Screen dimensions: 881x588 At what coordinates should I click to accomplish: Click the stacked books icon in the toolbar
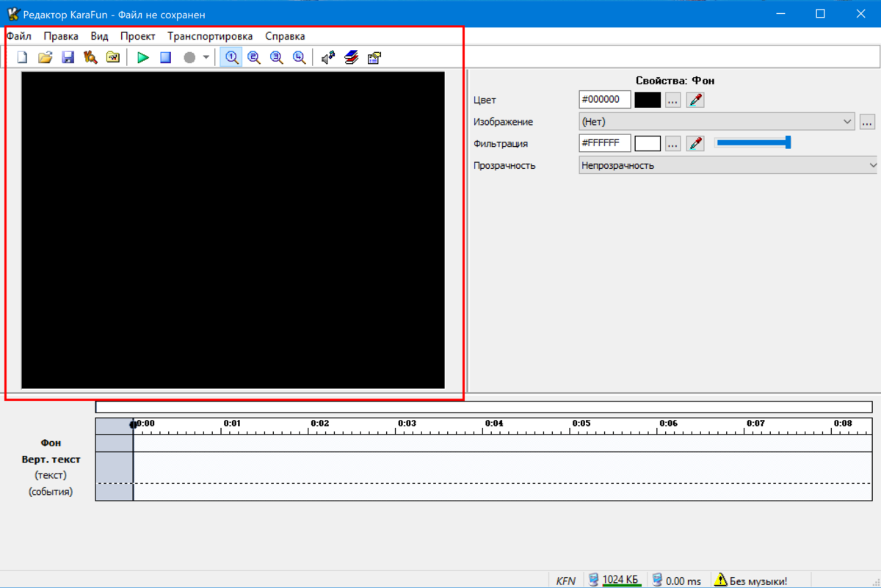[352, 57]
